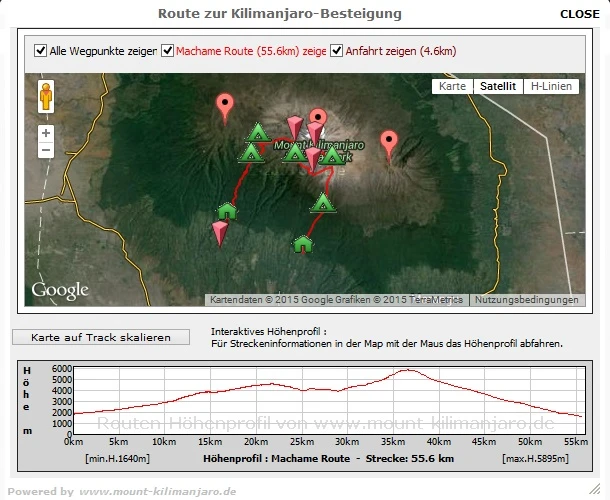Image resolution: width=610 pixels, height=500 pixels.
Task: Click the red pin marker west of summit
Action: click(x=225, y=108)
